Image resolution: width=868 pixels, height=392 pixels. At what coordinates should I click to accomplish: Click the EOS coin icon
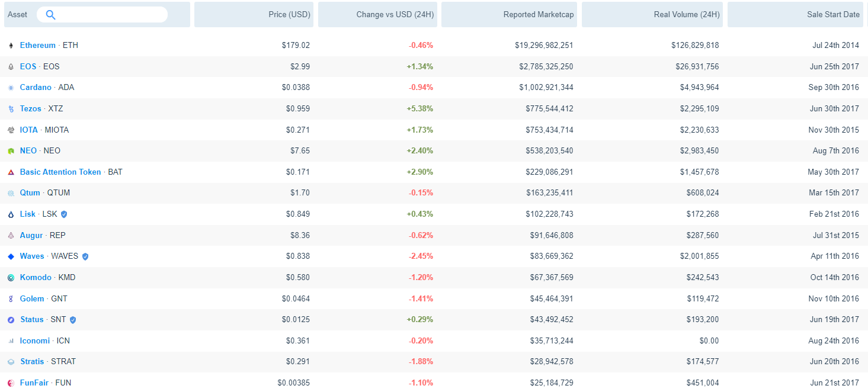[x=11, y=67]
